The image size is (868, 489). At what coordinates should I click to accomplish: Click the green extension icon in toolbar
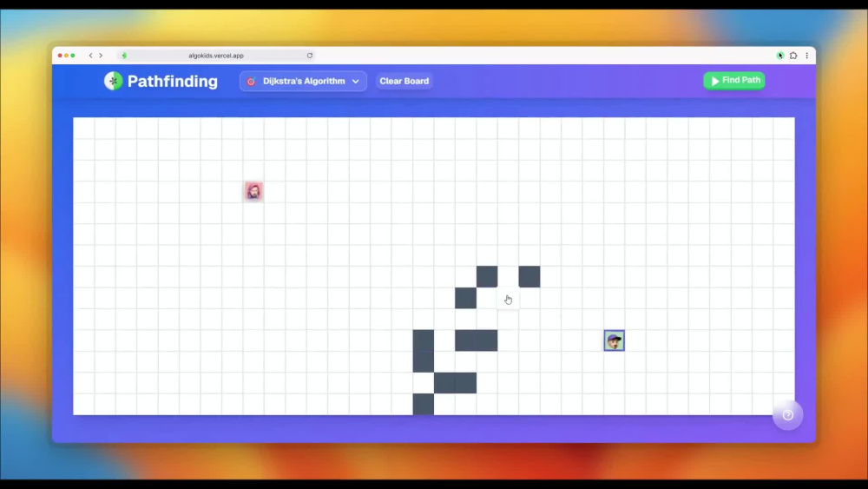[780, 56]
